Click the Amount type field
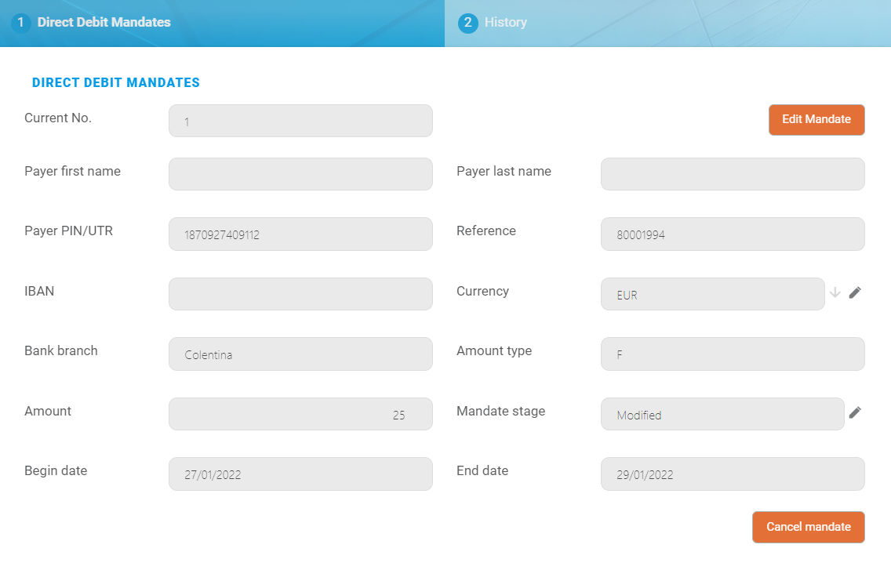Image resolution: width=891 pixels, height=588 pixels. 733,354
